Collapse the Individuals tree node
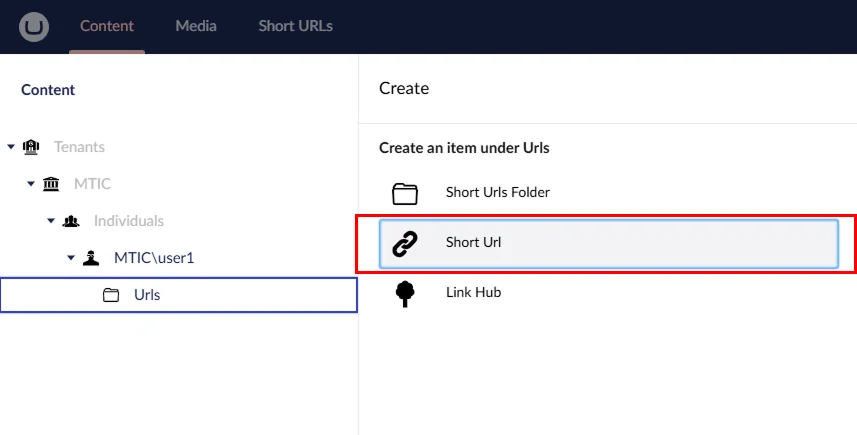 pyautogui.click(x=51, y=221)
